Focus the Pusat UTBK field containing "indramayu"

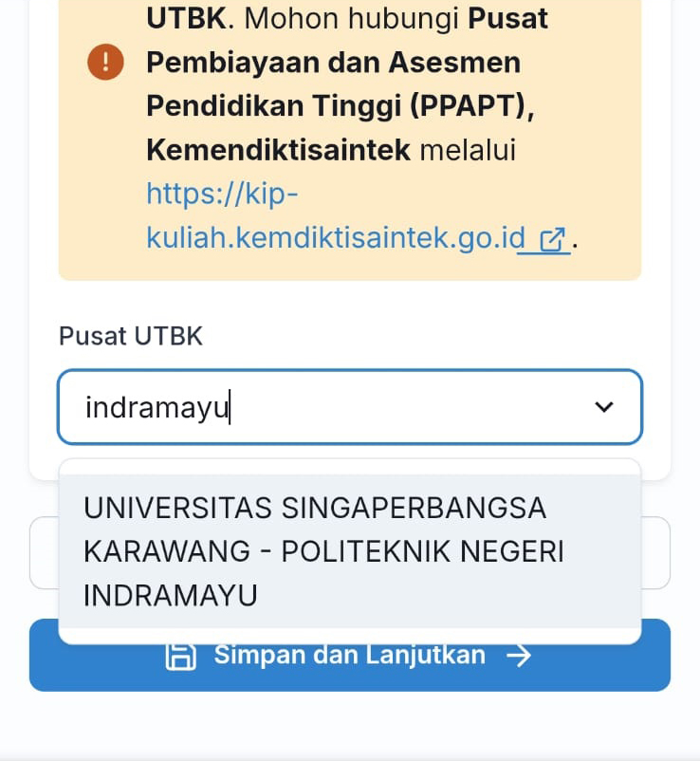tap(322, 407)
